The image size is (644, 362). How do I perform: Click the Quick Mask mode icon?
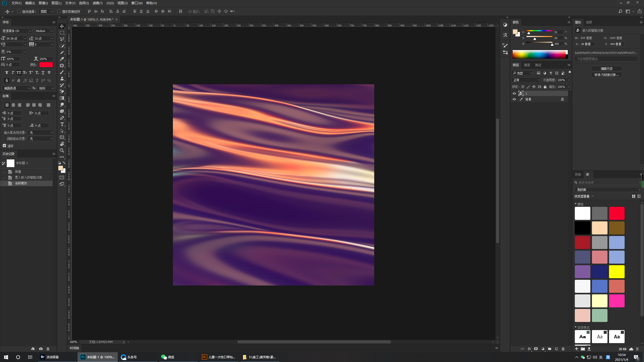click(x=62, y=178)
